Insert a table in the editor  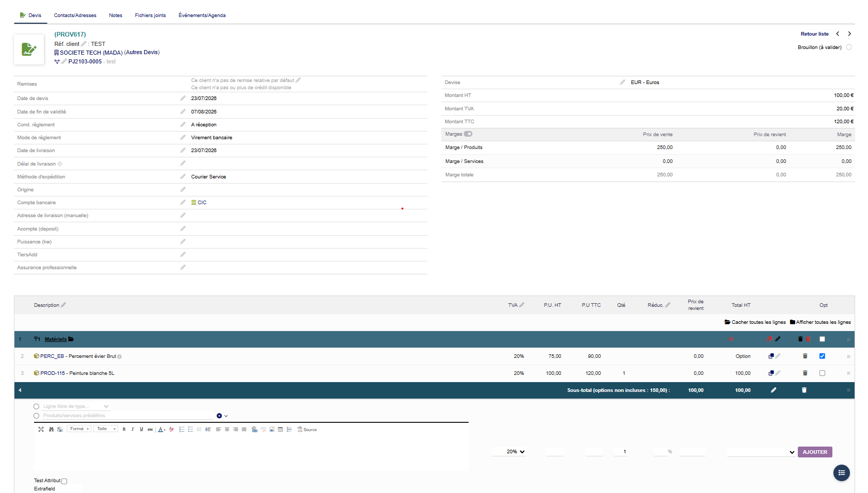coord(281,429)
